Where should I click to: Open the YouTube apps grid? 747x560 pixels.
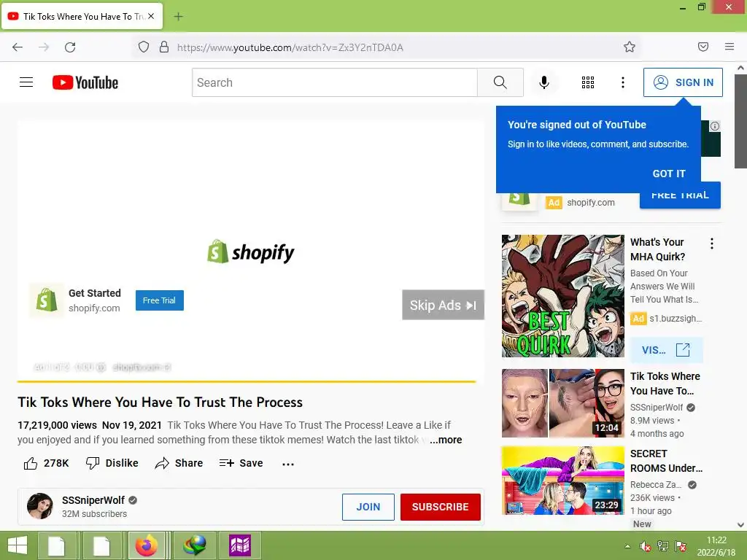click(x=588, y=82)
